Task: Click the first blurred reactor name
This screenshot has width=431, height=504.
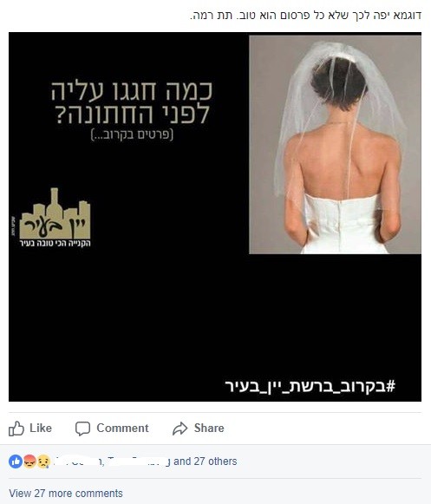Action: (78, 461)
